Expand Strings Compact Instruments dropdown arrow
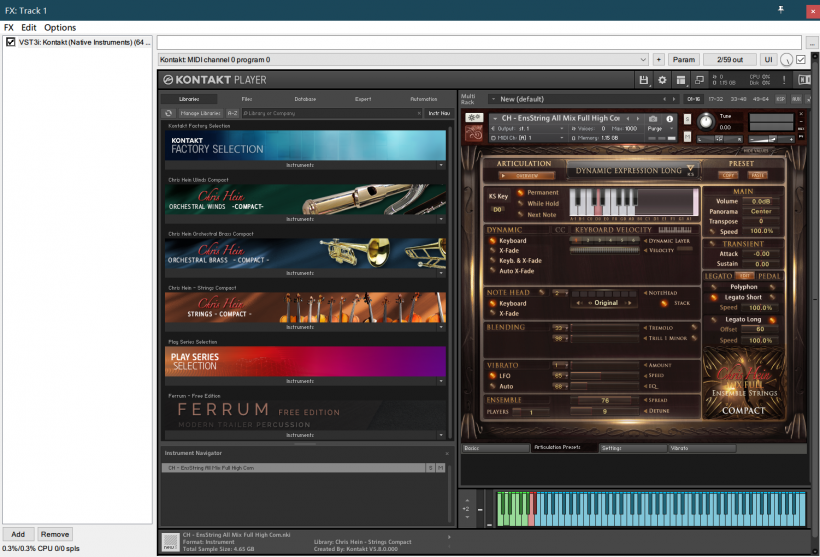The image size is (820, 557). pyautogui.click(x=441, y=327)
